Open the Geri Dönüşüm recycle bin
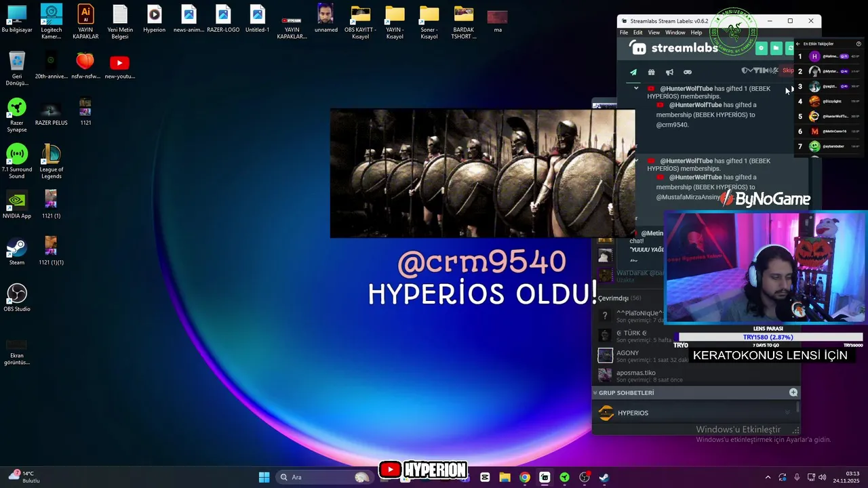This screenshot has height=488, width=868. tap(17, 68)
